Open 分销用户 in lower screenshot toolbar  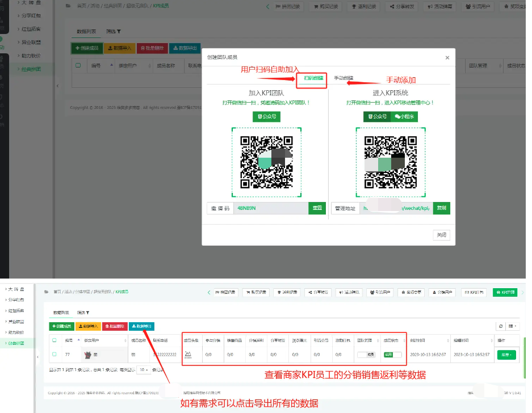[x=442, y=292]
